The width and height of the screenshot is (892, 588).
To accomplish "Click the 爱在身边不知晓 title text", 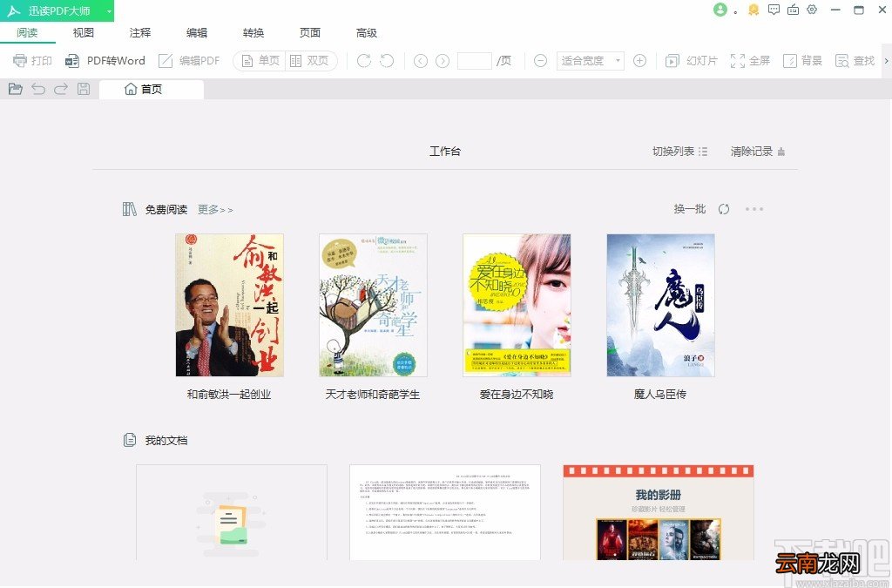I will (517, 394).
